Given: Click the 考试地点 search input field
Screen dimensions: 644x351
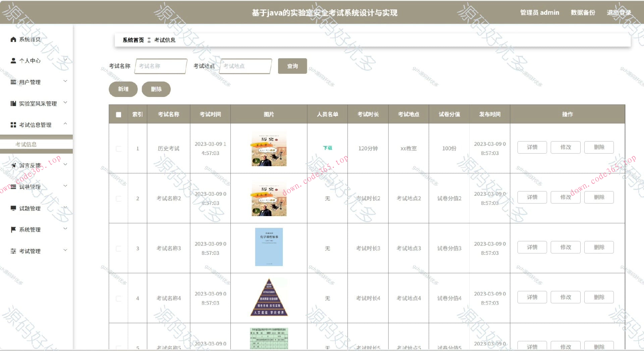Looking at the screenshot, I should pos(245,66).
